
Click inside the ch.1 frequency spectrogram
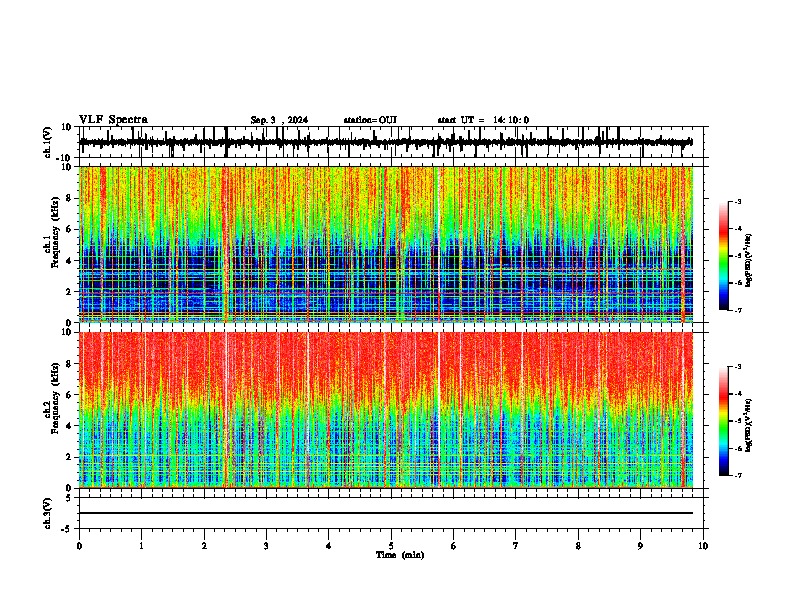coord(386,244)
